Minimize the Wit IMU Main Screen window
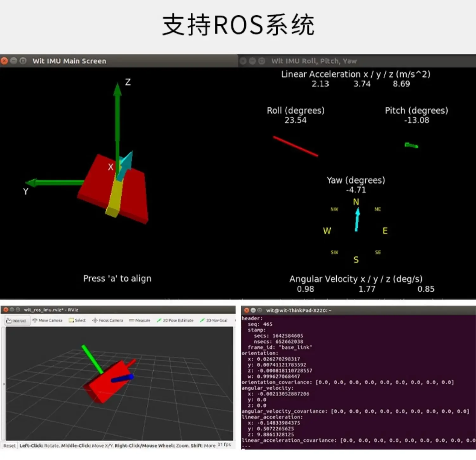Viewport: 476px width, 460px height. 14,61
